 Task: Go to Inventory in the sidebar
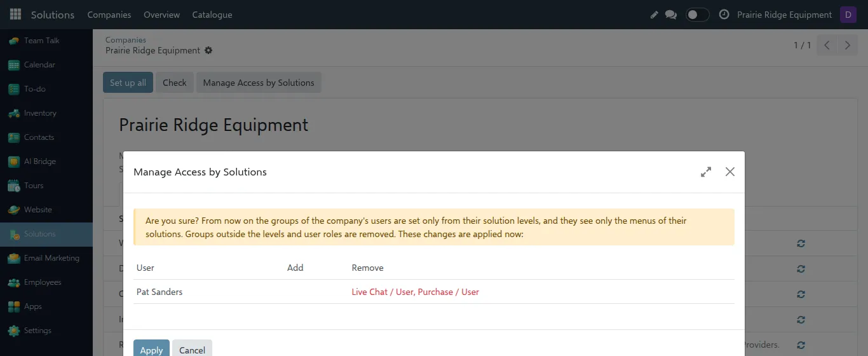coord(46,113)
